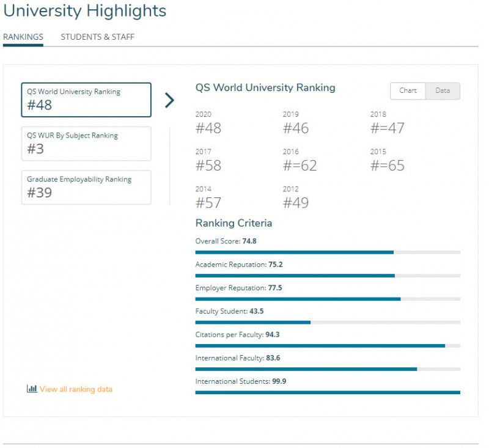Click the International Students: 99.9 label
Image resolution: width=489 pixels, height=448 pixels.
click(241, 381)
